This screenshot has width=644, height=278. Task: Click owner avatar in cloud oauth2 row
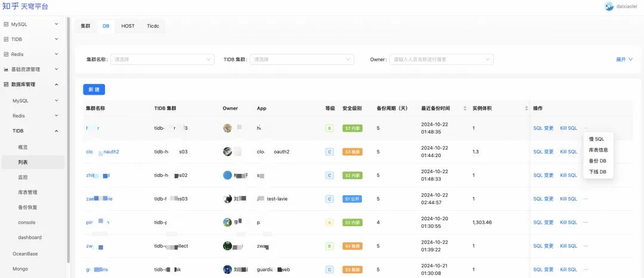[228, 152]
